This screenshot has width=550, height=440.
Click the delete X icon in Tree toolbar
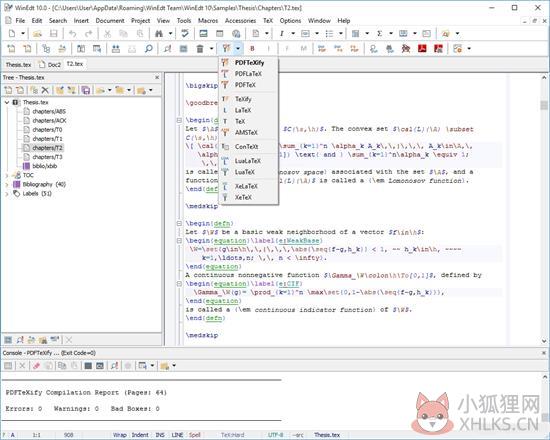coord(45,90)
